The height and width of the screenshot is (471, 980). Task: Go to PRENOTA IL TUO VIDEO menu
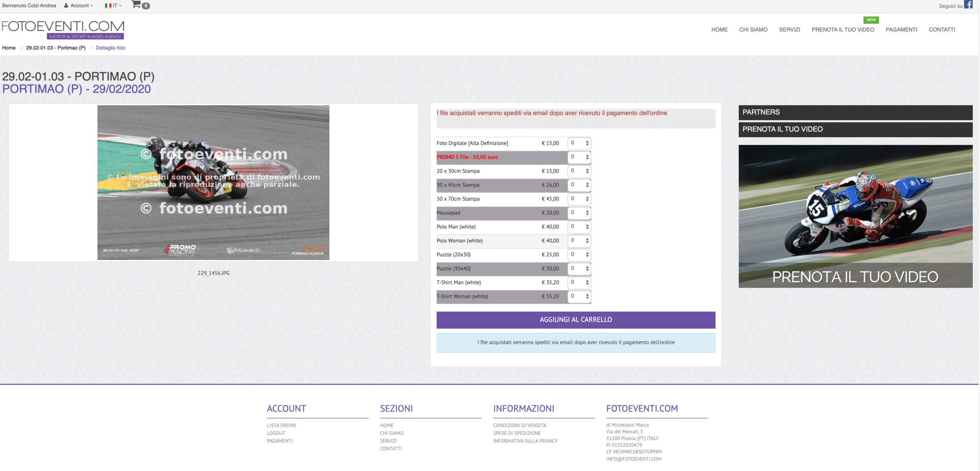(x=843, y=29)
